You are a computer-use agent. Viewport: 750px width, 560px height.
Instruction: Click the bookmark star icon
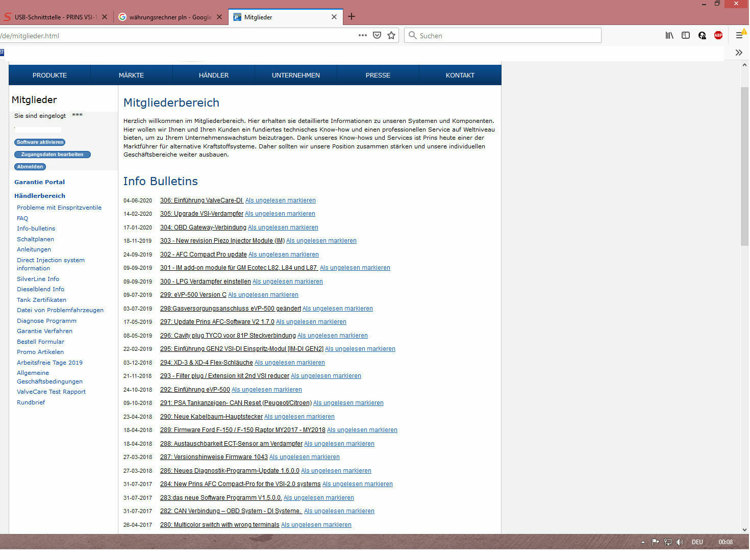coord(391,35)
